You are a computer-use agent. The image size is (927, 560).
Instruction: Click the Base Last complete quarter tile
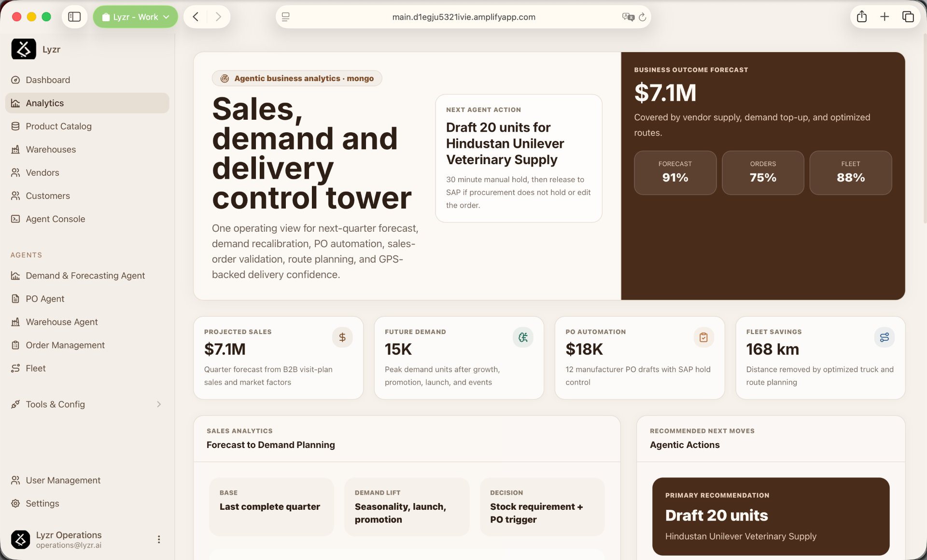(x=272, y=507)
